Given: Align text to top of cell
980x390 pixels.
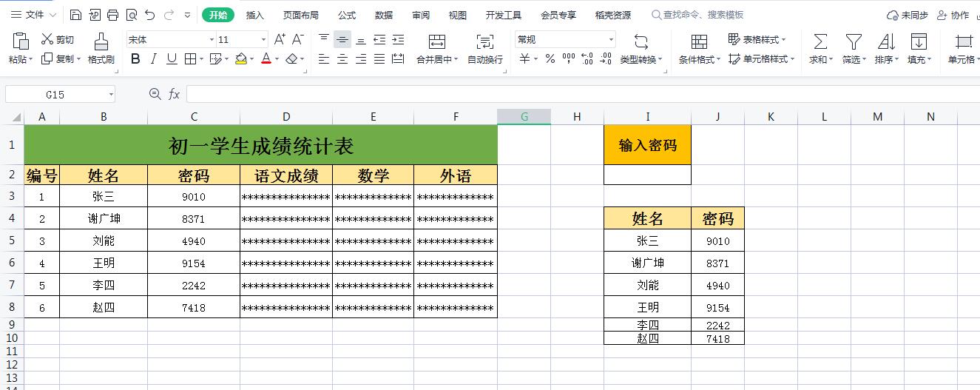Looking at the screenshot, I should [324, 40].
